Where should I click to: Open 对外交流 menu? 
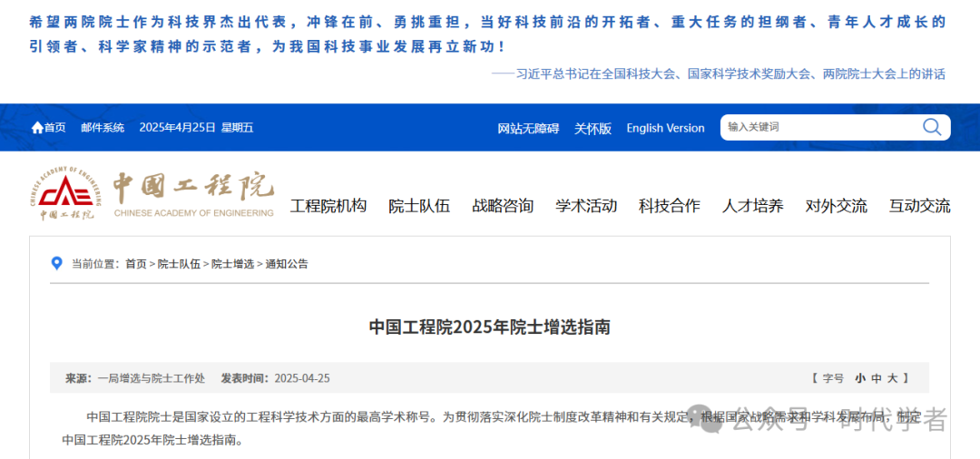tap(837, 205)
